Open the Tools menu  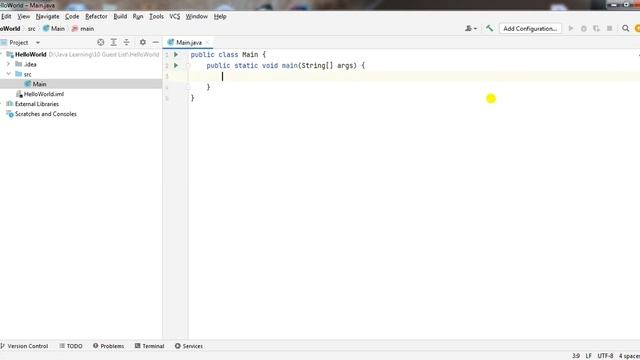pos(156,16)
